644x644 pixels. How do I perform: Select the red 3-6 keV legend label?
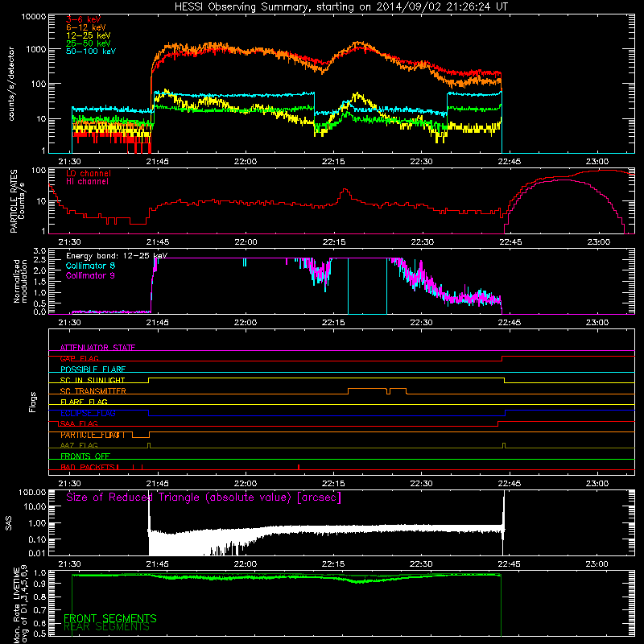(x=83, y=19)
